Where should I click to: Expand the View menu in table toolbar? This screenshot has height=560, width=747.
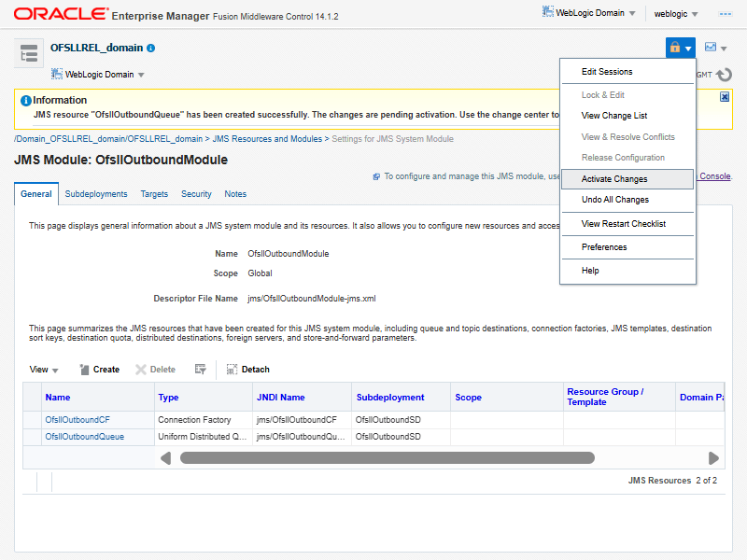[x=43, y=370]
